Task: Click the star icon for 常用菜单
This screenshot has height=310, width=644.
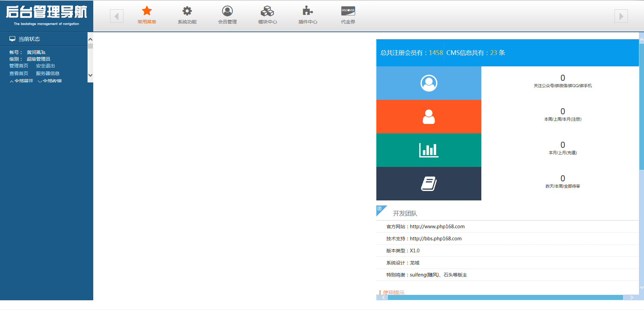Action: pyautogui.click(x=147, y=11)
